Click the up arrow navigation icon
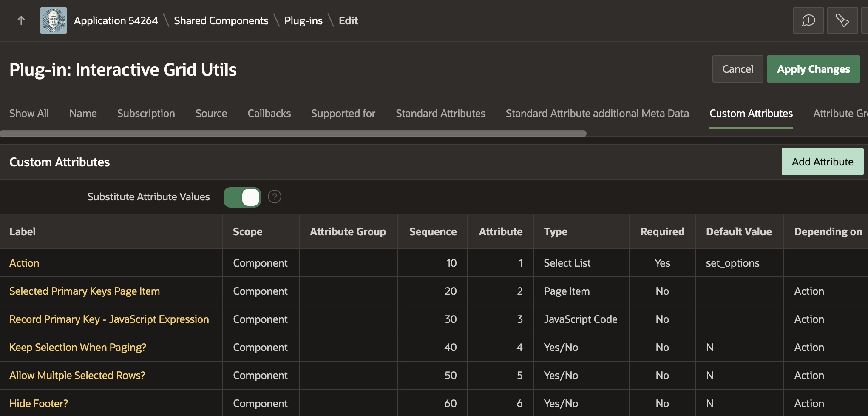The height and width of the screenshot is (416, 868). (x=21, y=20)
